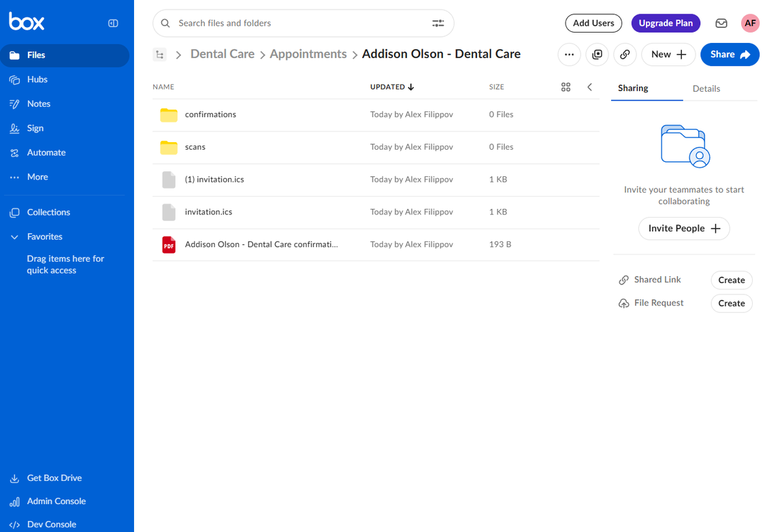
Task: Open the scans folder name
Action: click(x=195, y=147)
